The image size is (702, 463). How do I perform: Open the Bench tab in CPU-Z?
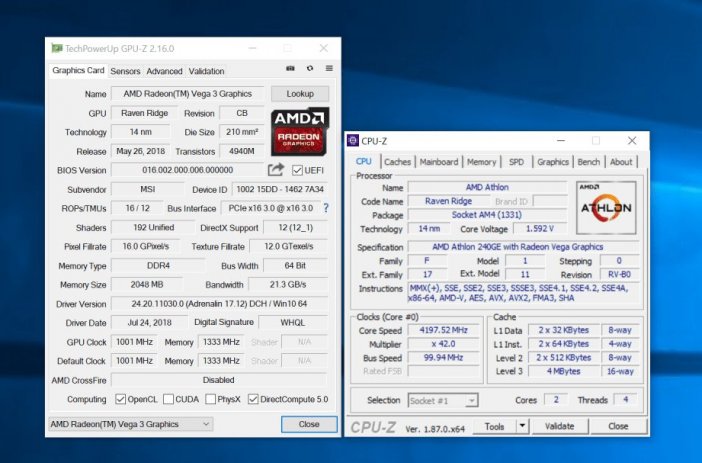(588, 162)
